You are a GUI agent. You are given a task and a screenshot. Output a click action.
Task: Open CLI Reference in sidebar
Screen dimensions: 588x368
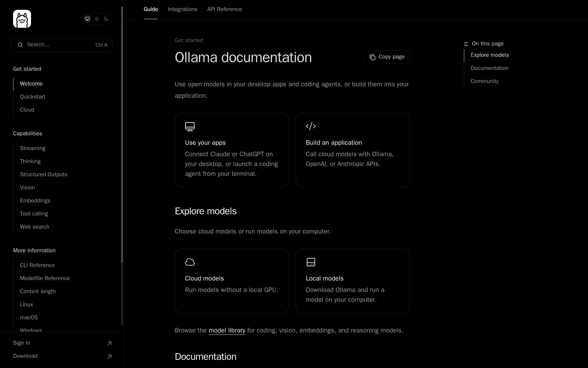click(x=37, y=265)
